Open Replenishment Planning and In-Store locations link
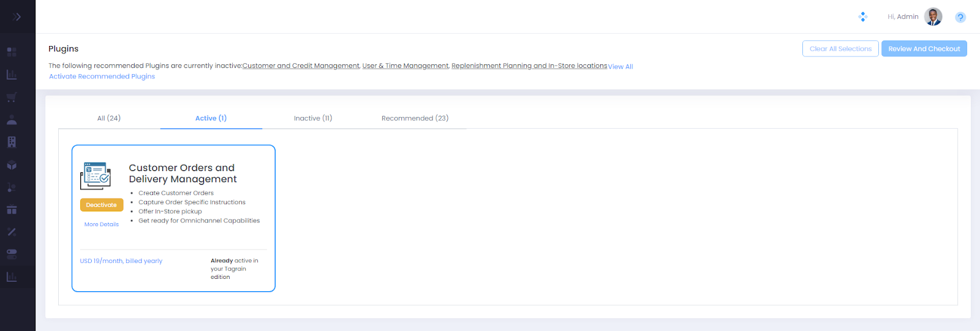980x331 pixels. click(x=529, y=66)
